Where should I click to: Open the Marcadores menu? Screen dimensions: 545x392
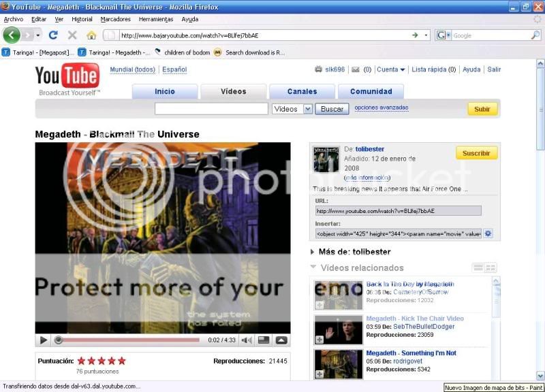pyautogui.click(x=115, y=20)
